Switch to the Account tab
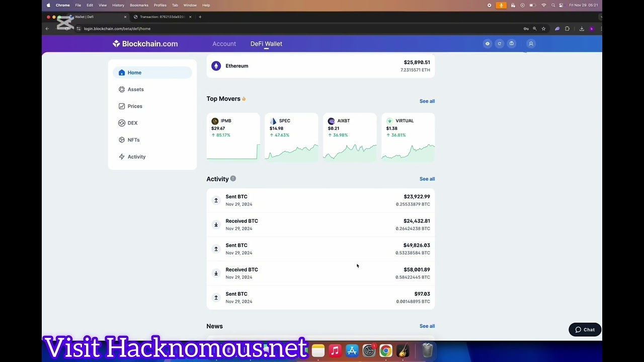 click(224, 44)
